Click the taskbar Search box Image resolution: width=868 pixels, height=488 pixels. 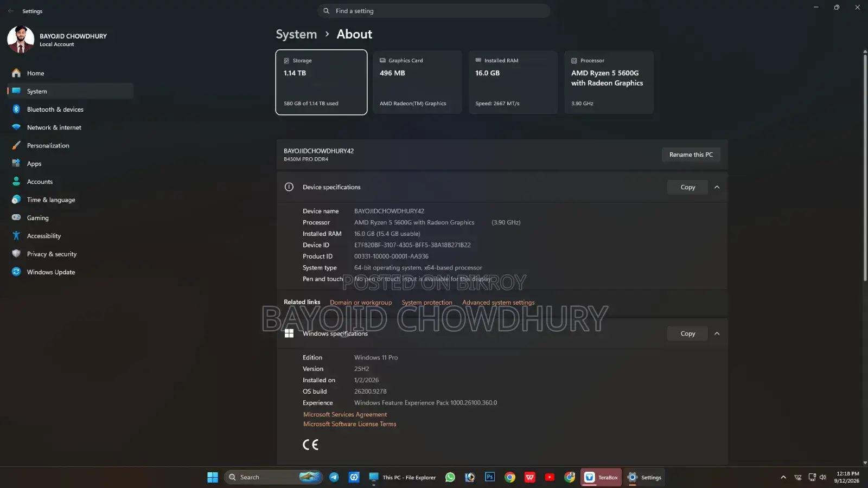(273, 477)
